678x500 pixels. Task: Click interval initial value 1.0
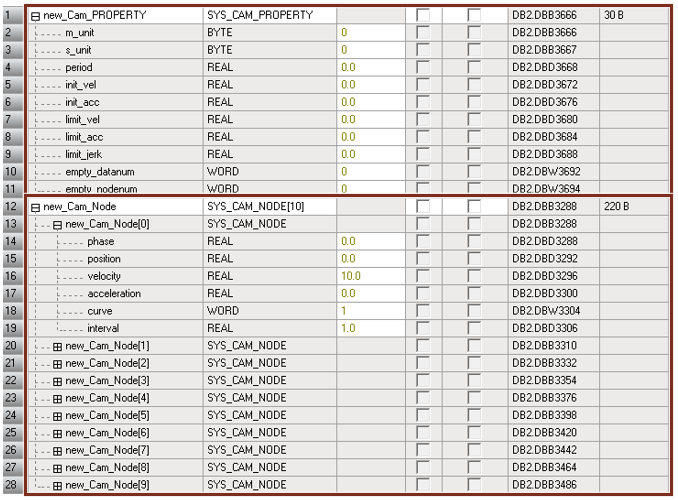pyautogui.click(x=349, y=328)
